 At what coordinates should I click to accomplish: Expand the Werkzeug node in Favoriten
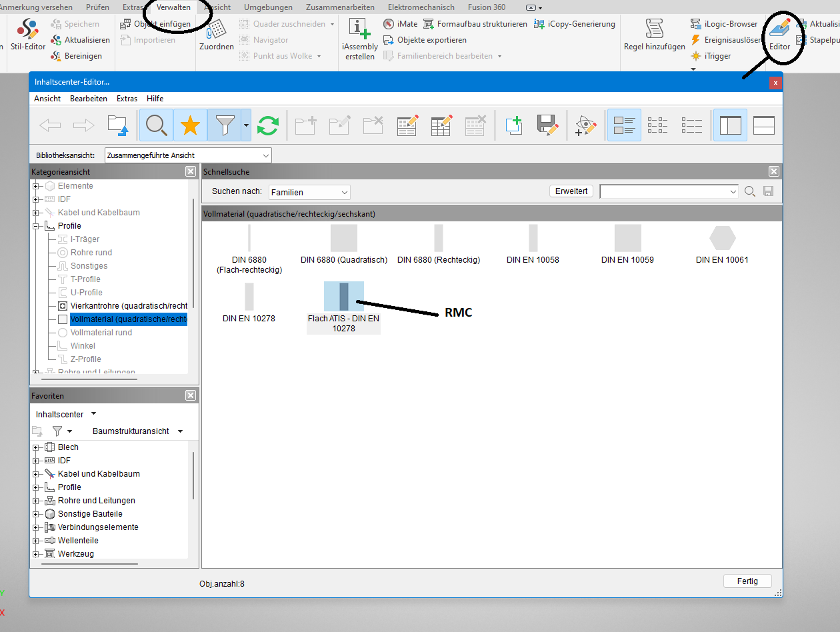coord(36,554)
